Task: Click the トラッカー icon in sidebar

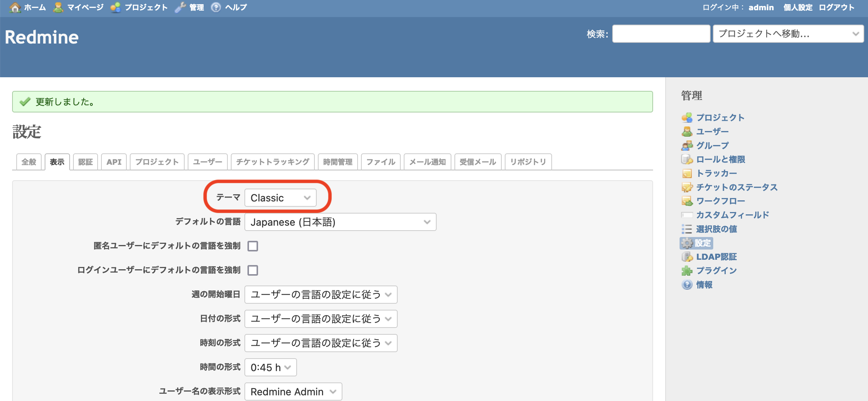Action: (687, 173)
